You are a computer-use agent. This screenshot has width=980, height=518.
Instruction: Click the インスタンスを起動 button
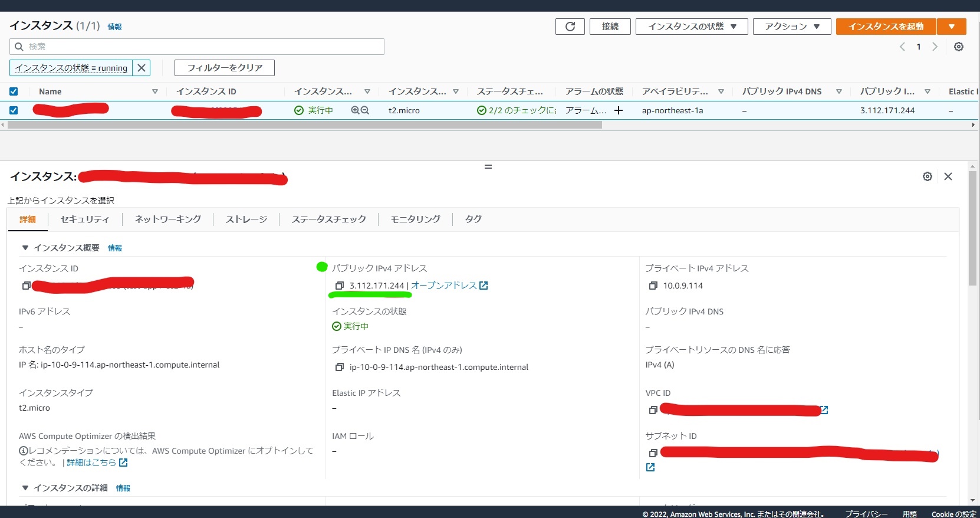coord(886,27)
